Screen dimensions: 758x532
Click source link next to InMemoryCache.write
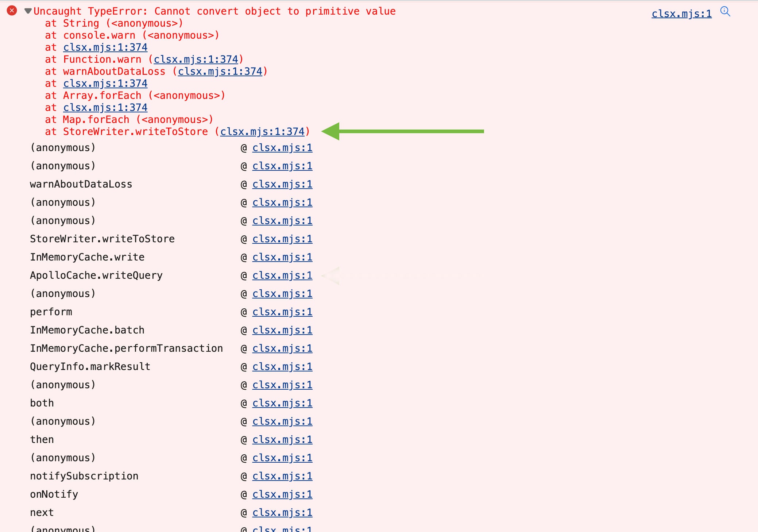coord(282,257)
